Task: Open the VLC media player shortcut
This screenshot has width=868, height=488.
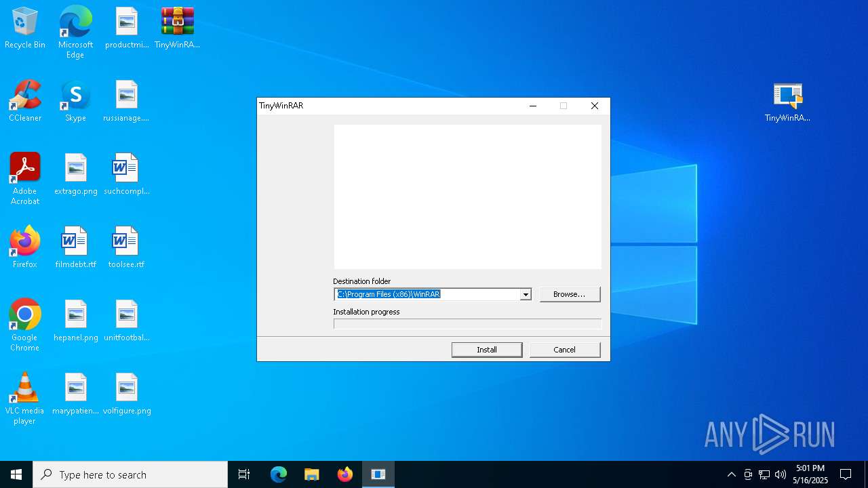Action: (25, 399)
